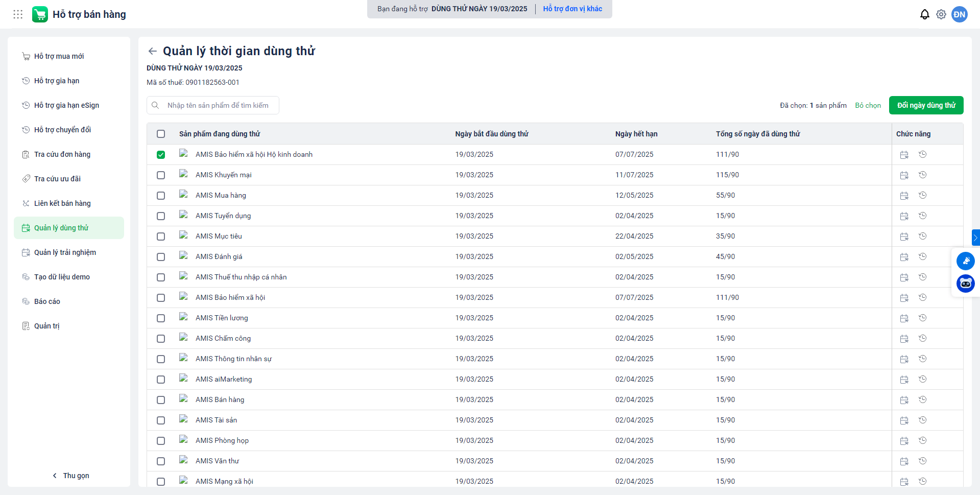Open the settings gear
The height and width of the screenshot is (495, 980).
pos(941,14)
